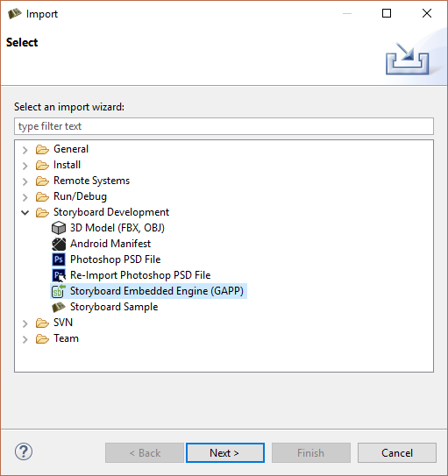The height and width of the screenshot is (476, 448).
Task: Maximize the Import dialog window
Action: pyautogui.click(x=387, y=13)
